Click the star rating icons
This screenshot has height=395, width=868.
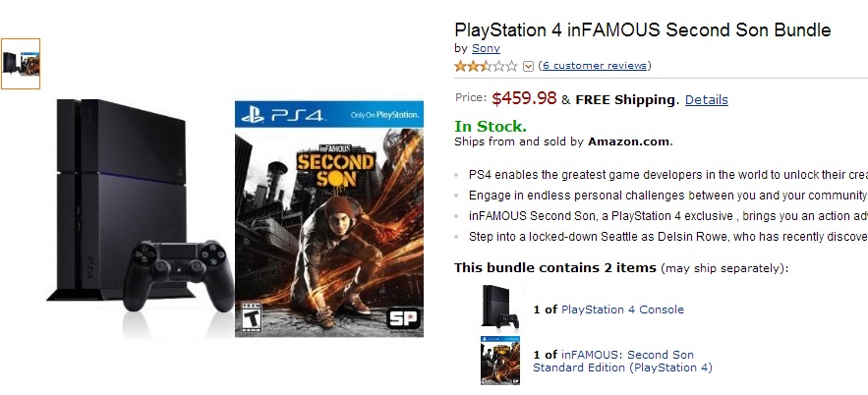(486, 66)
